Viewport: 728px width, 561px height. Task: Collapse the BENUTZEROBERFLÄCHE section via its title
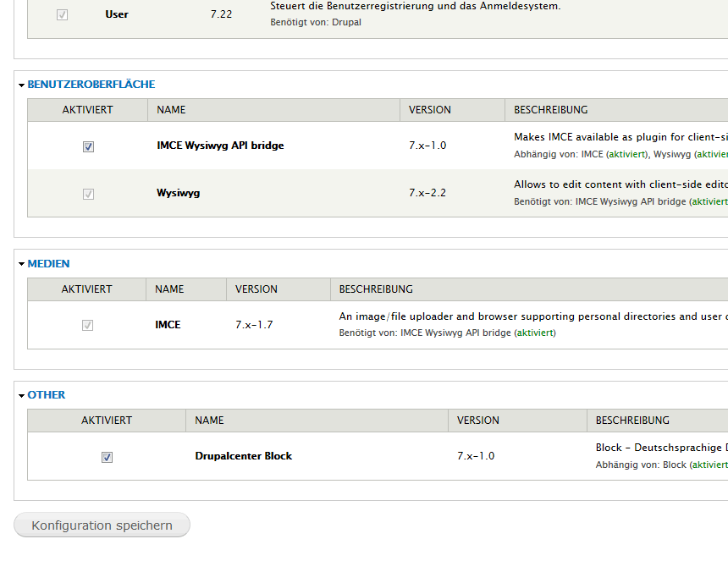click(91, 85)
